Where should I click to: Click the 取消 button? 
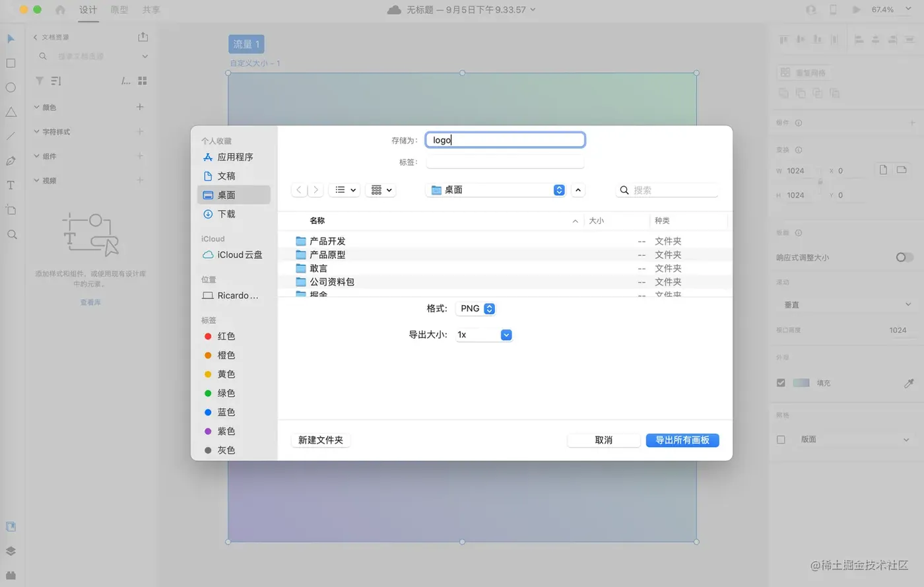click(604, 440)
